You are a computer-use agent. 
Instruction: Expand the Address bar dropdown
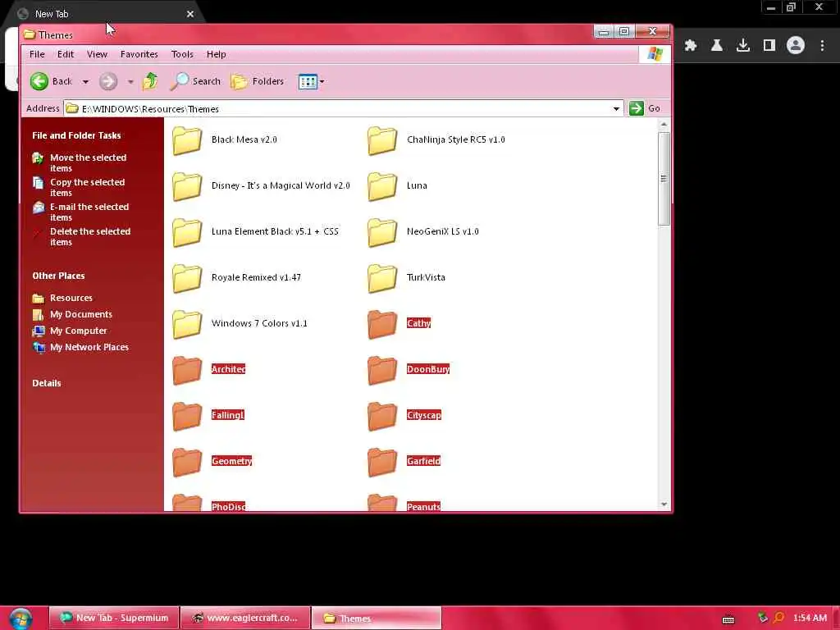[x=616, y=109]
